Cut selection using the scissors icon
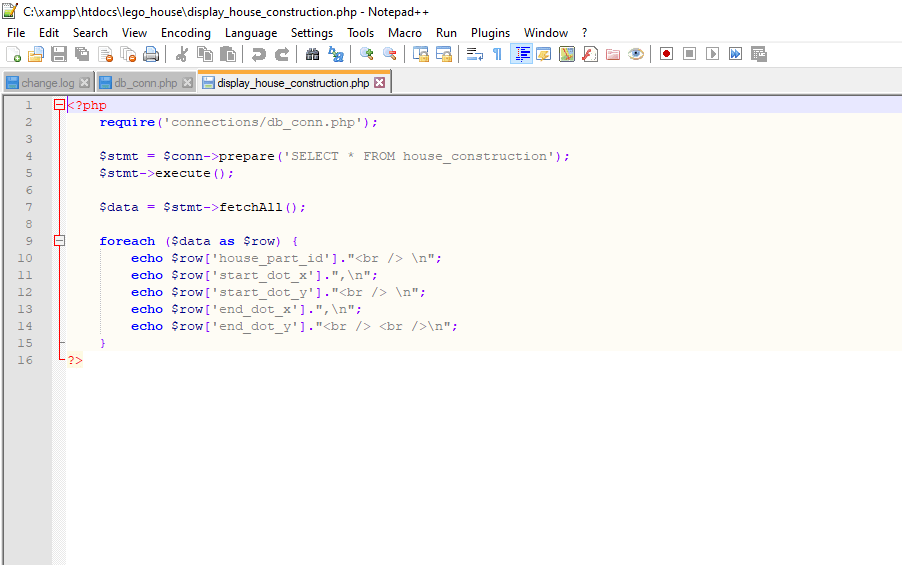Image resolution: width=902 pixels, height=565 pixels. [182, 54]
